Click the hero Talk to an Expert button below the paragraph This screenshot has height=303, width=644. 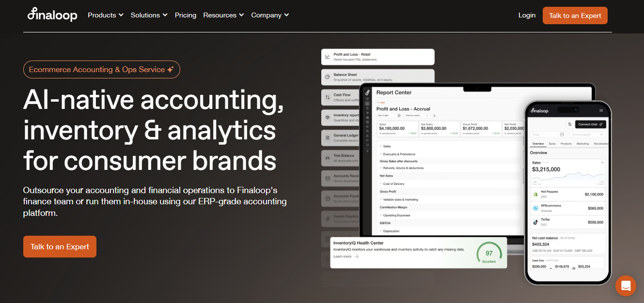point(60,246)
